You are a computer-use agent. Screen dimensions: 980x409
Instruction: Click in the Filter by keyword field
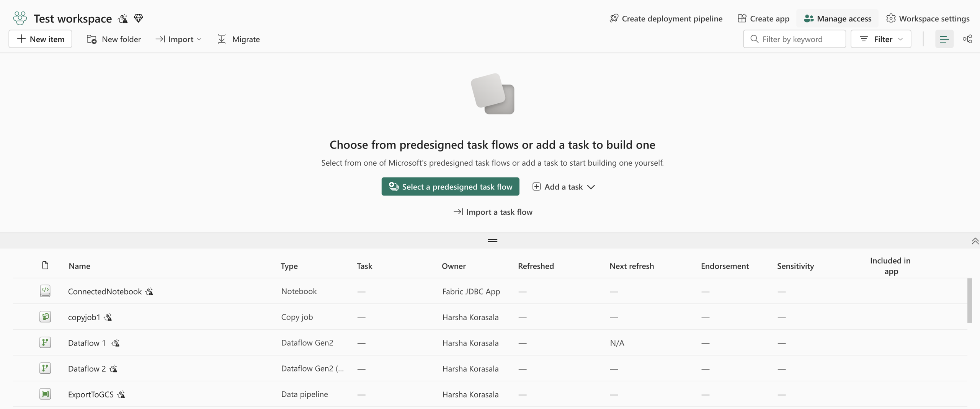click(794, 39)
